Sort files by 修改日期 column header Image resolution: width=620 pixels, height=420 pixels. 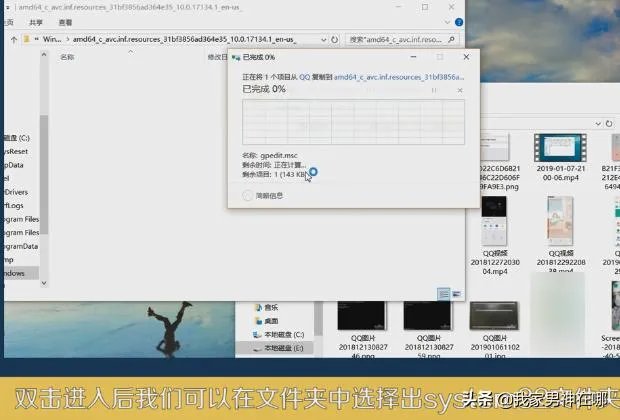tap(217, 57)
